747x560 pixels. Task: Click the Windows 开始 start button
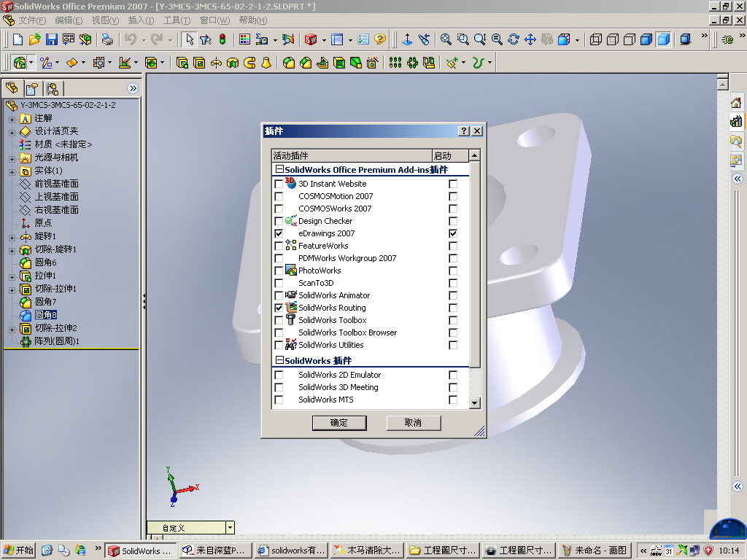(x=19, y=551)
